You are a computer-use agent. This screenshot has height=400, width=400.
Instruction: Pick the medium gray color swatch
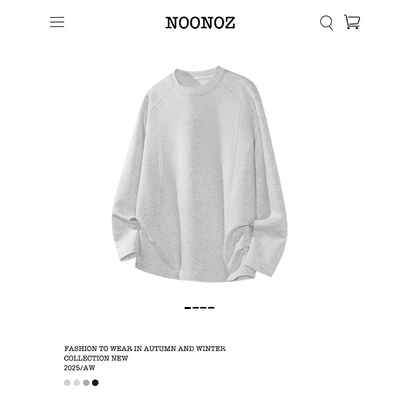(x=86, y=383)
